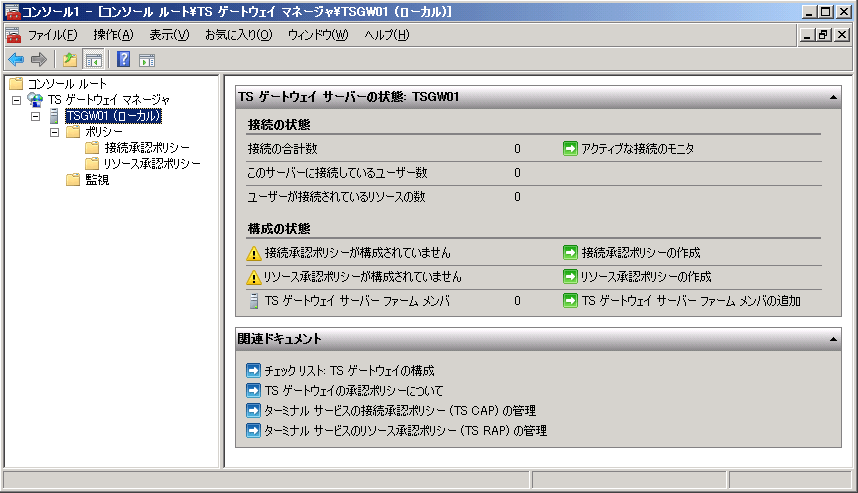
Task: Click green arrow beside リソース承認ポリシーの作成
Action: [x=570, y=276]
